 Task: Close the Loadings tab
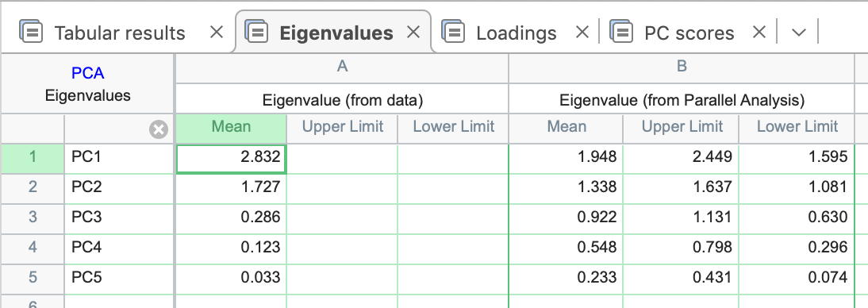[x=582, y=33]
